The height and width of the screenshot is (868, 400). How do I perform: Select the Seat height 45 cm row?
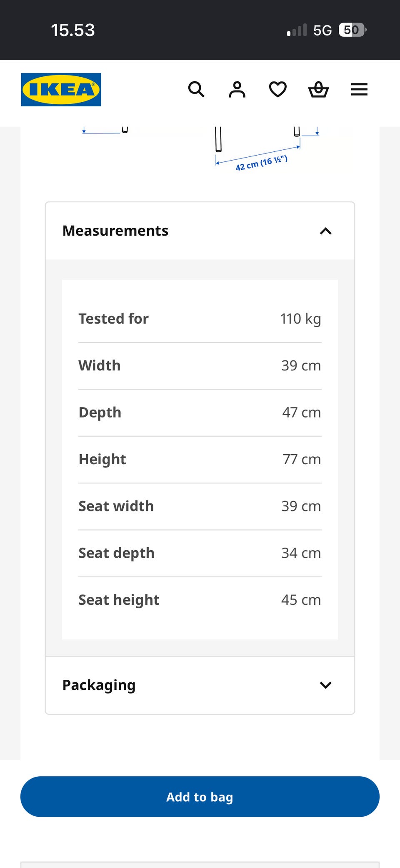tap(200, 600)
